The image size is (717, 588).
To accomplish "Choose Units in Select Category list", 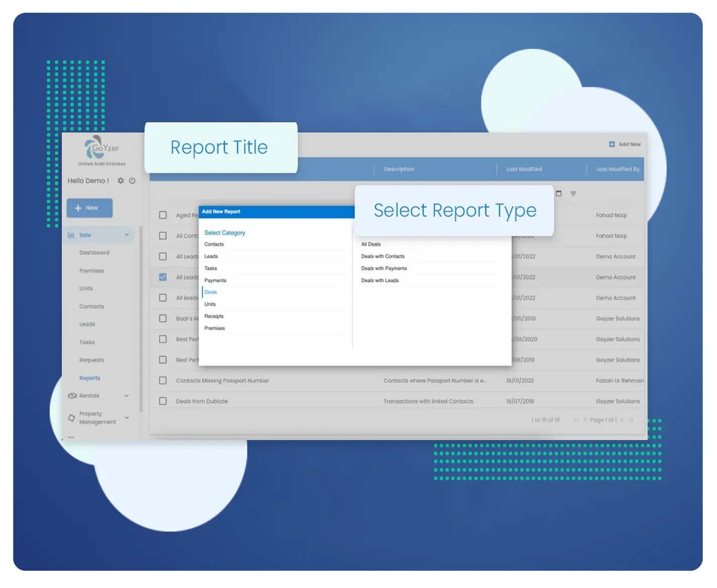I will (x=210, y=304).
